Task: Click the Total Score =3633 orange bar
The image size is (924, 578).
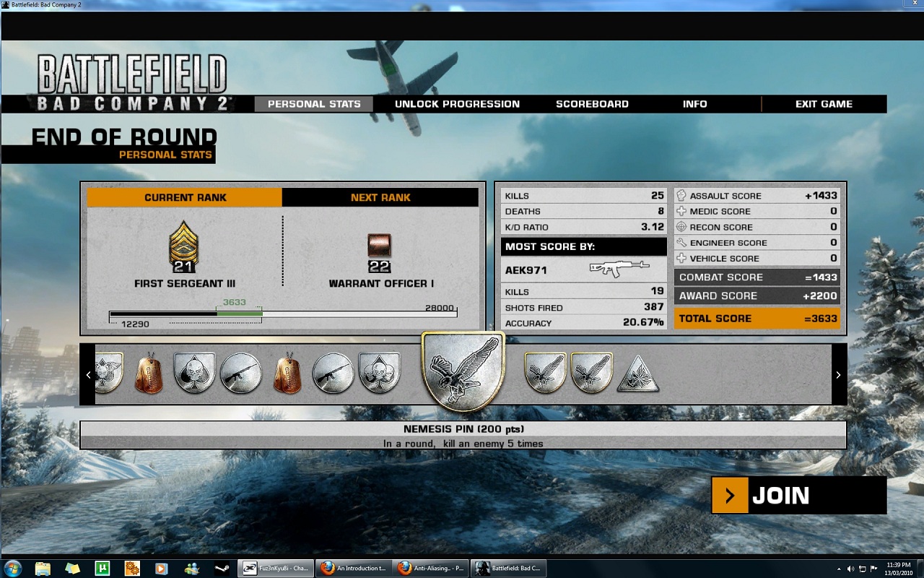Action: 757,319
